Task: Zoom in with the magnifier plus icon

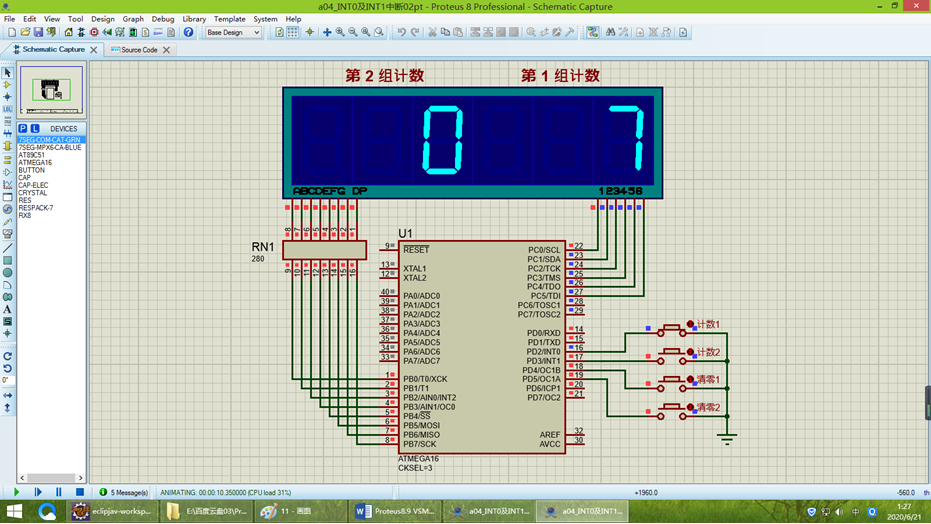Action: point(340,32)
